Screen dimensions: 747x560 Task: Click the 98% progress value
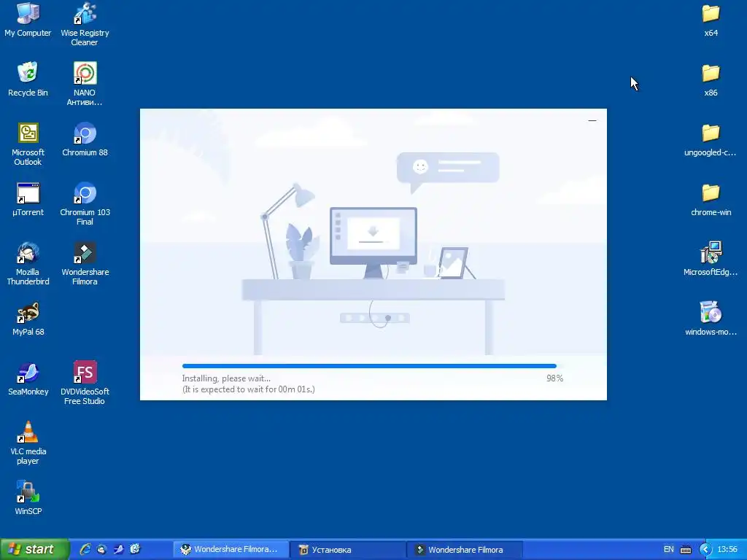(x=554, y=378)
